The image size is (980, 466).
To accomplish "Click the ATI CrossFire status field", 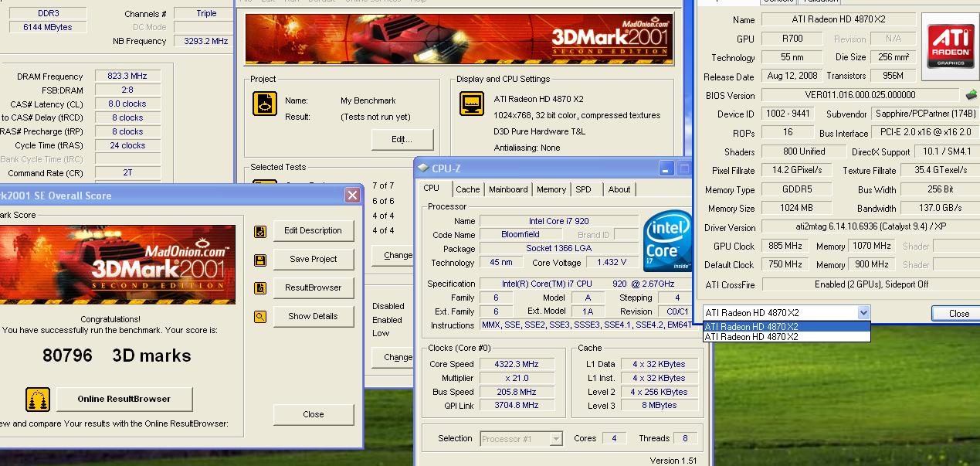I will pyautogui.click(x=870, y=284).
